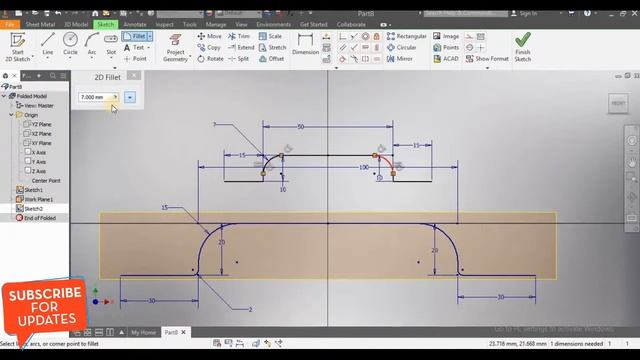This screenshot has width=640, height=360.
Task: Click Finish Sketch
Action: 522,47
